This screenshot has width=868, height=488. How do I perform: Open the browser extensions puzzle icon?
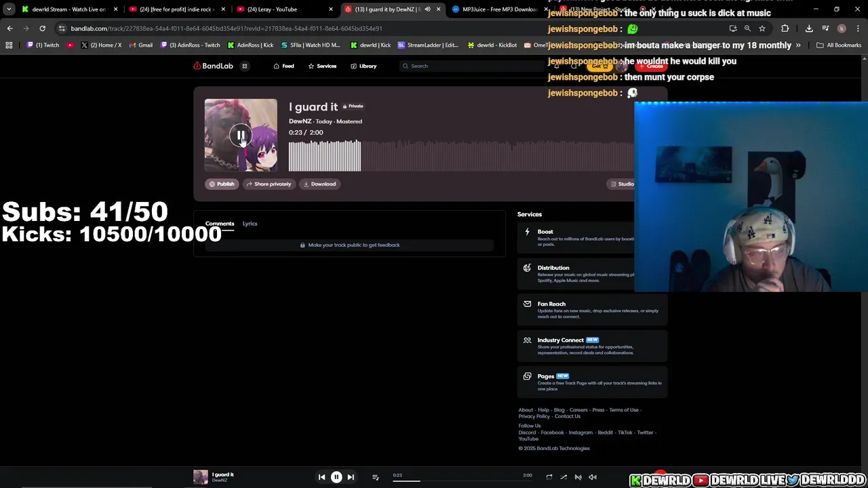click(785, 28)
